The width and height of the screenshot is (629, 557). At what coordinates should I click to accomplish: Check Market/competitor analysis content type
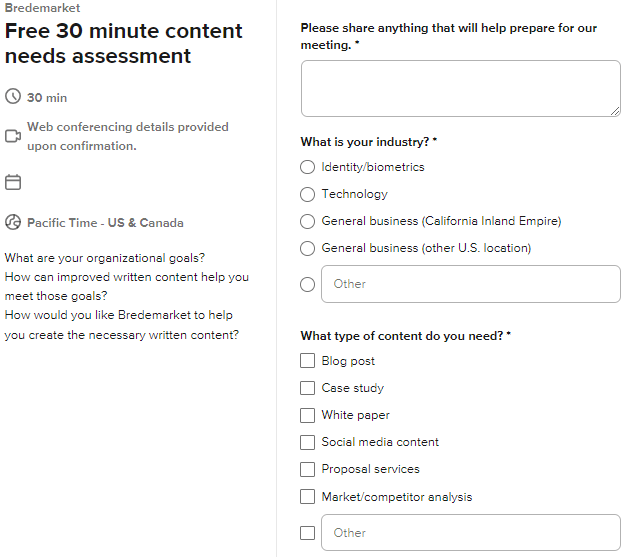(x=308, y=497)
